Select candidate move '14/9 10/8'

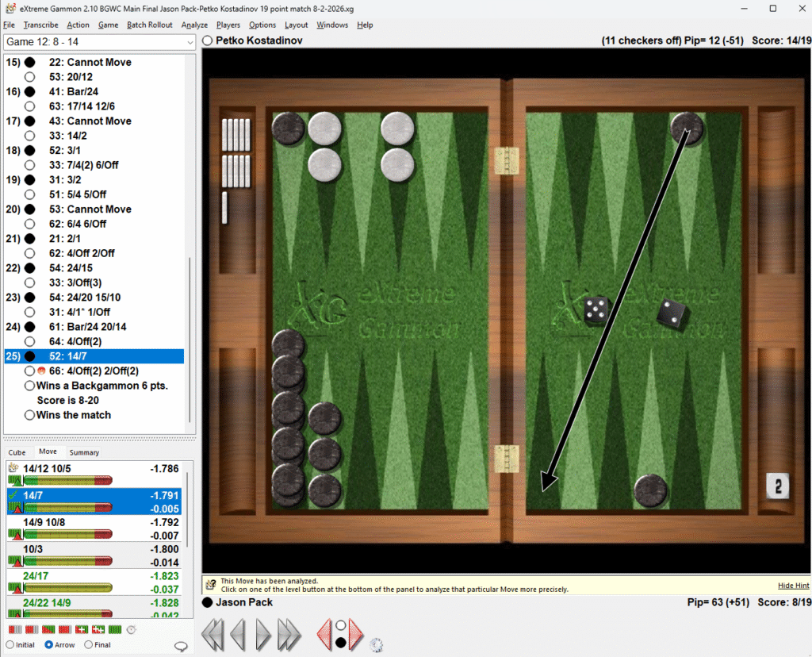coord(94,528)
